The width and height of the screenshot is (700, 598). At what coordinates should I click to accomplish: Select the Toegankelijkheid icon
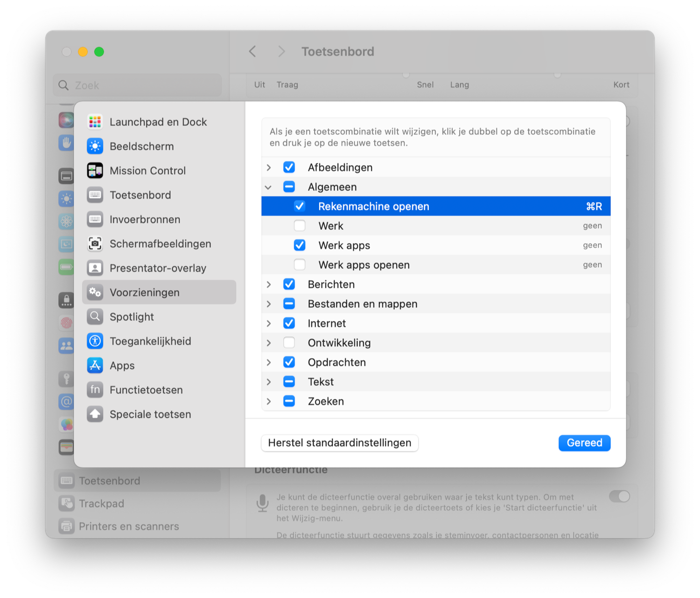coord(95,341)
